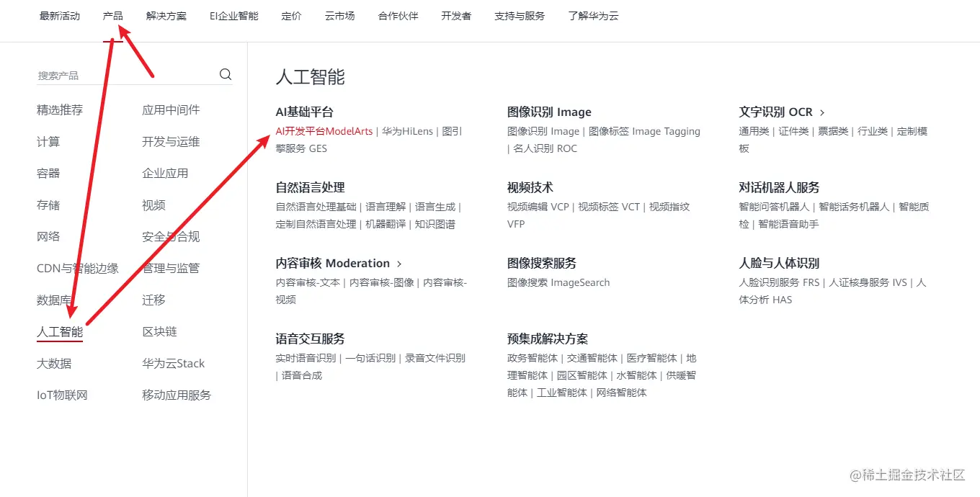Screen dimensions: 980x497
Task: Select the 管理与监管 category
Action: (171, 269)
